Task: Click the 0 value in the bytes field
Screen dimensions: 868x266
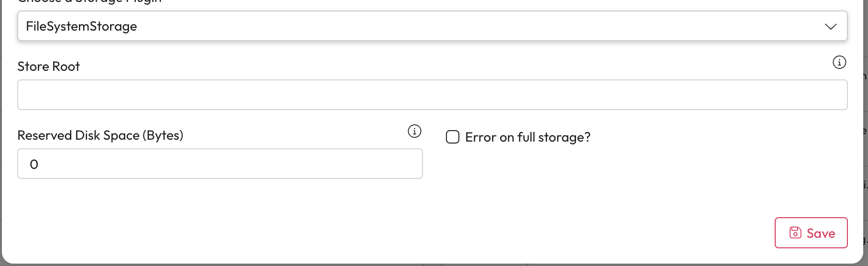Action: [34, 164]
